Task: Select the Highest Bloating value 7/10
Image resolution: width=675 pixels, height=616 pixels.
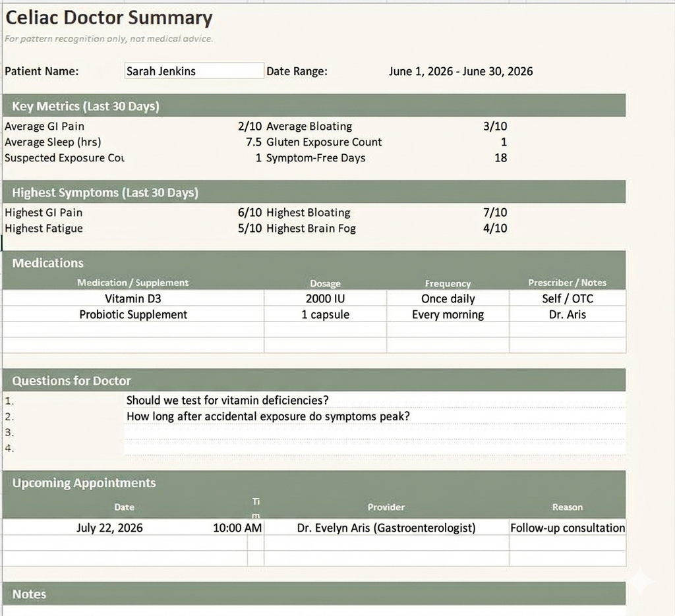Action: (x=495, y=213)
